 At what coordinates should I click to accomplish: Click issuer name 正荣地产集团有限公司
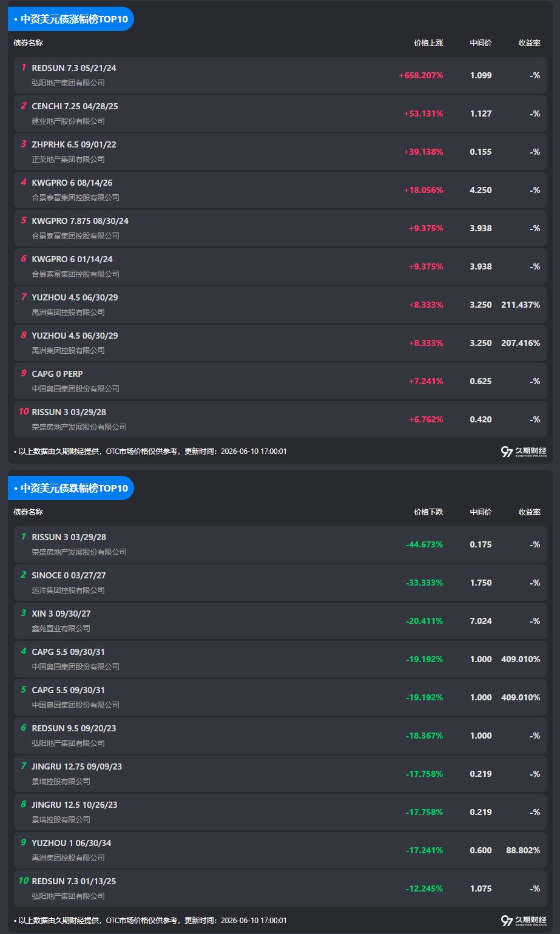pos(68,159)
